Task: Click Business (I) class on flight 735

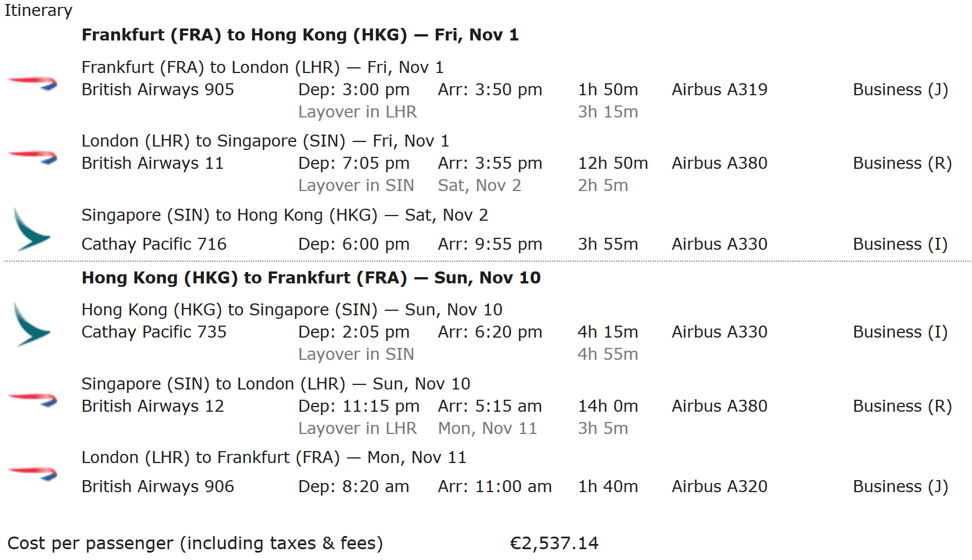Action: pyautogui.click(x=900, y=332)
